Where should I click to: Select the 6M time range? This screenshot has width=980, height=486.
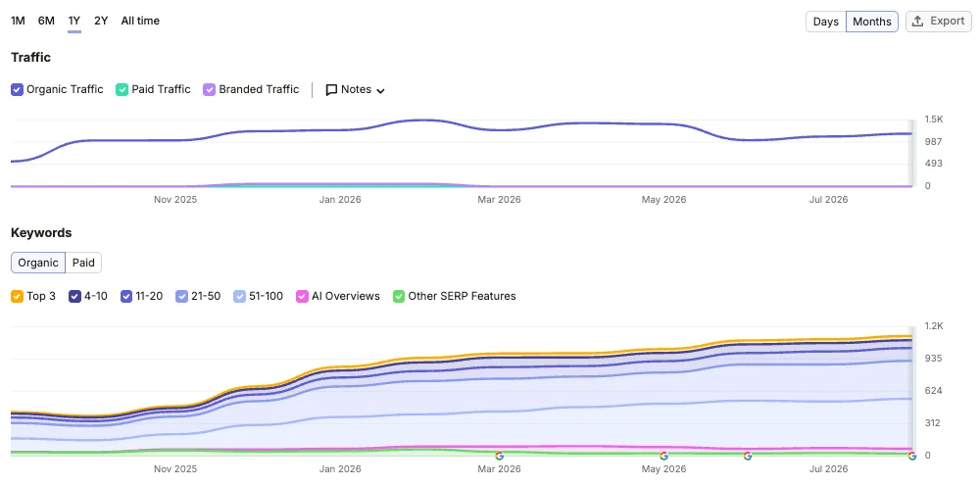[x=46, y=21]
